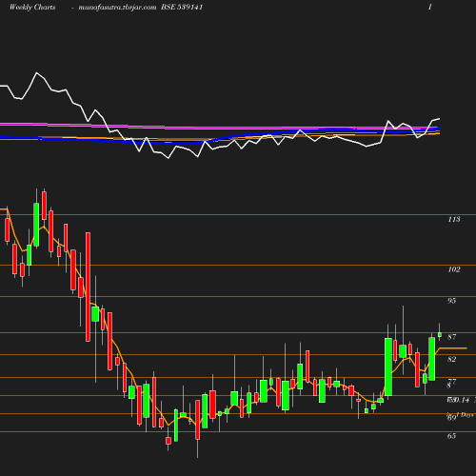Click the '65' price axis label
Image resolution: width=476 pixels, height=476 pixels.
[452, 436]
